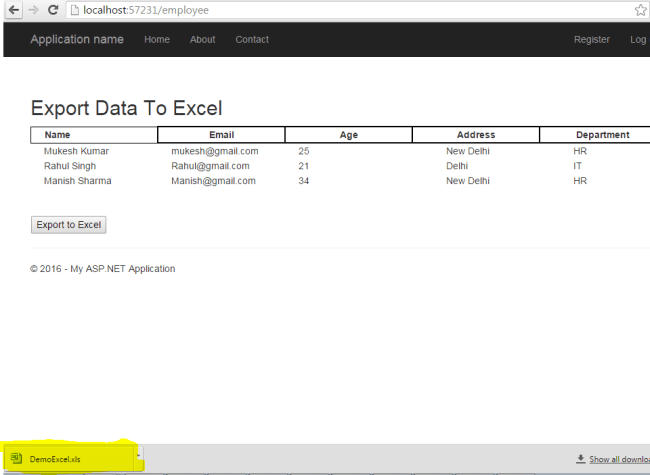The width and height of the screenshot is (650, 475).
Task: Click the browser back arrow
Action: tap(14, 10)
